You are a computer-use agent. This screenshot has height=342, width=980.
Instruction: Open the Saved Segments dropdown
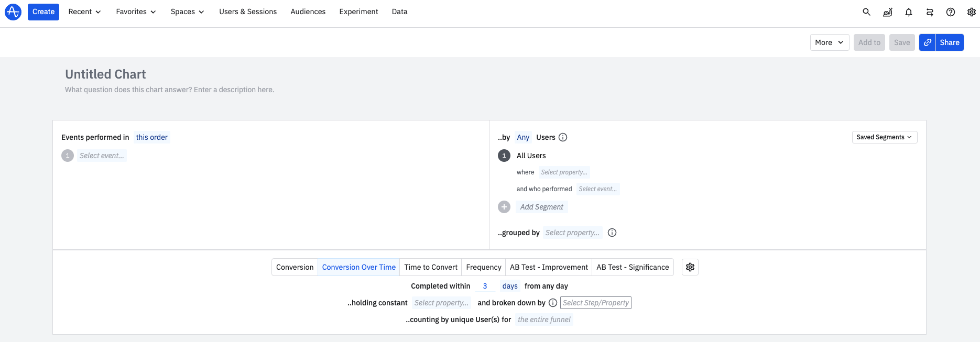pyautogui.click(x=884, y=137)
